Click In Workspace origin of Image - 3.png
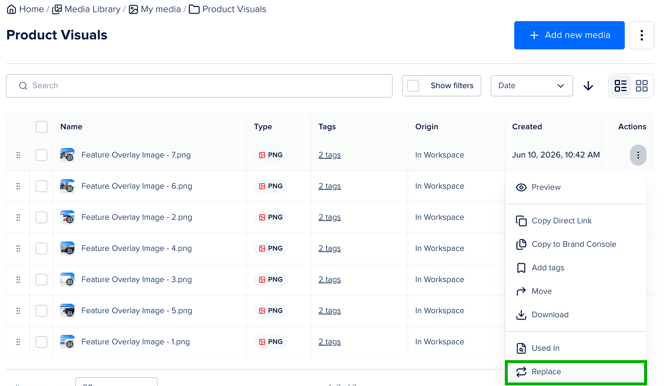 pos(439,280)
